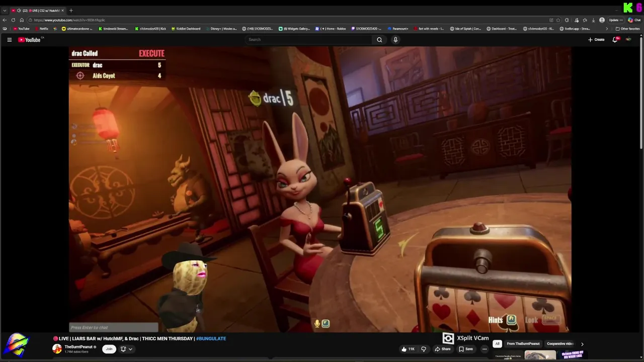Open the Dashboard - Treat bookmark

[502, 29]
